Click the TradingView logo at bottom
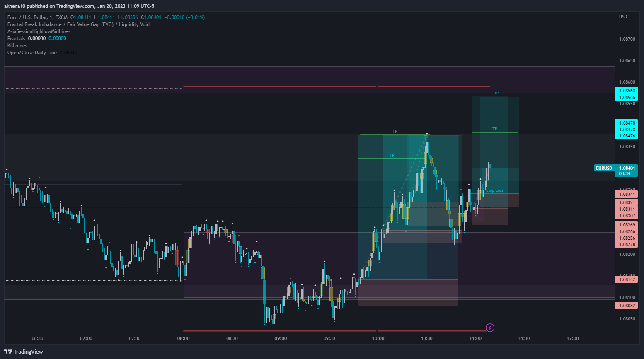Screen dimensions: 644x359 point(24,352)
